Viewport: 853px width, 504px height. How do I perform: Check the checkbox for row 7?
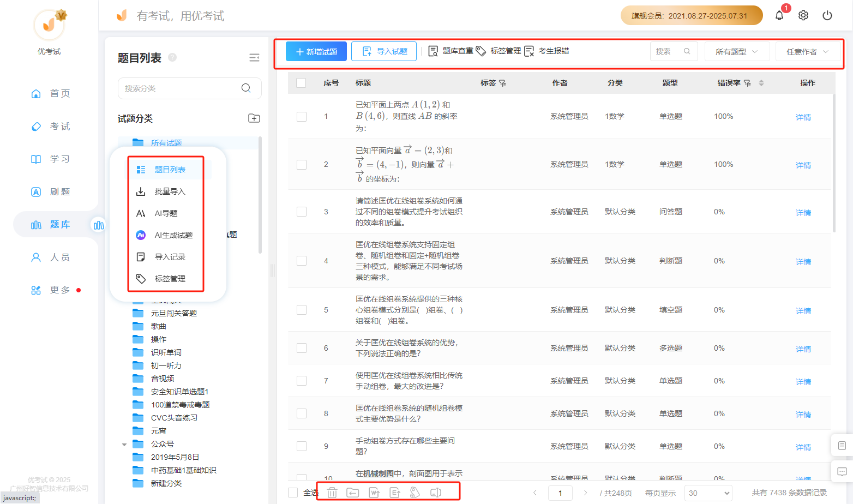pos(302,381)
